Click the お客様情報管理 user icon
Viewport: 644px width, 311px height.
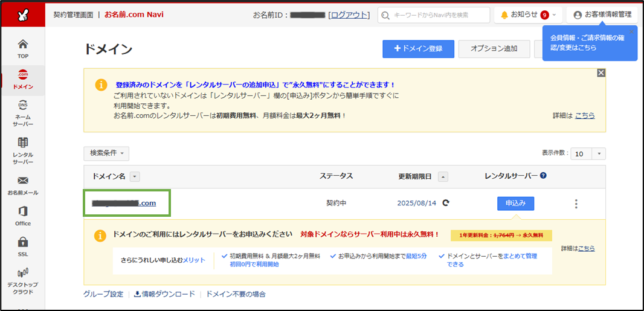pyautogui.click(x=578, y=14)
